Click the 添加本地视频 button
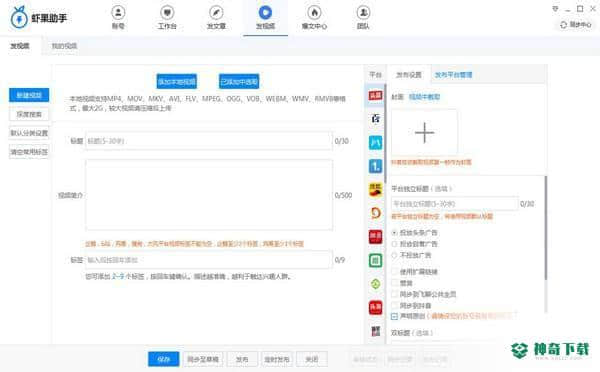The width and height of the screenshot is (600, 372). (177, 82)
